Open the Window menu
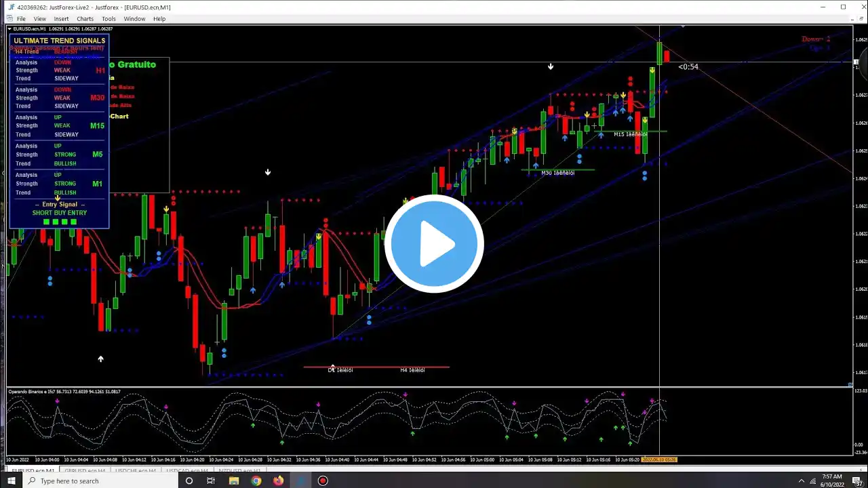This screenshot has width=868, height=488. (134, 19)
